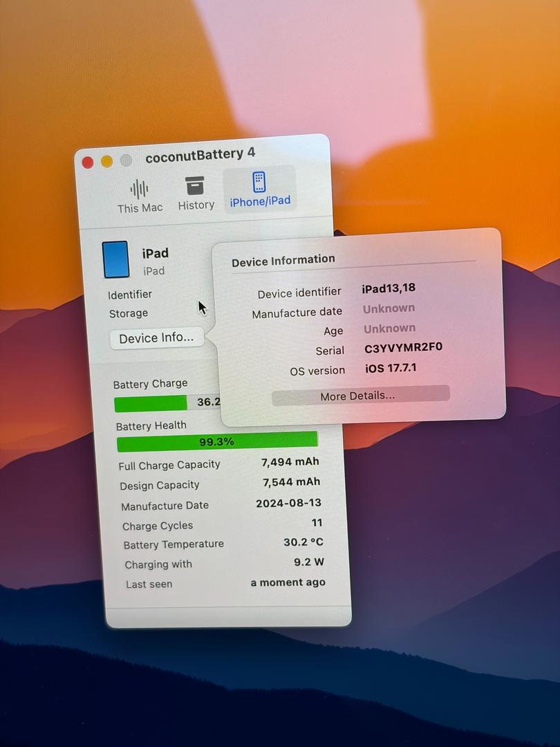
Task: Close the coconutBattery window with red button
Action: pos(88,163)
